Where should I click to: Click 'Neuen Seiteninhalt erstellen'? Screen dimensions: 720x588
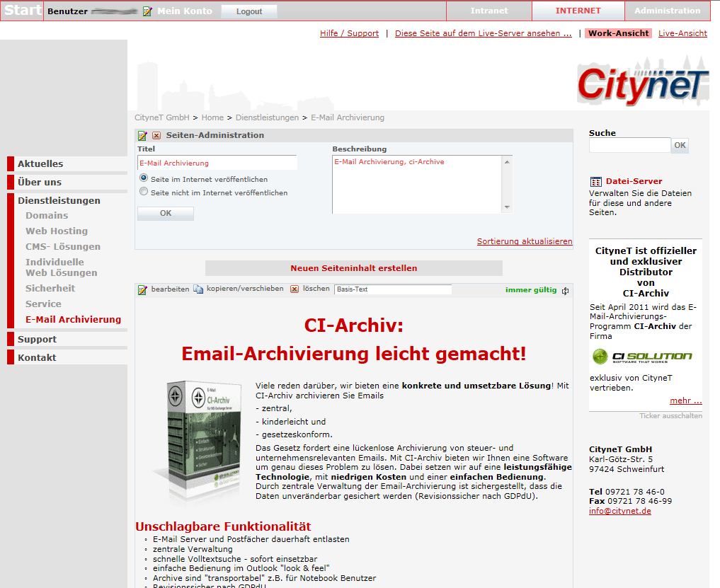[x=353, y=268]
